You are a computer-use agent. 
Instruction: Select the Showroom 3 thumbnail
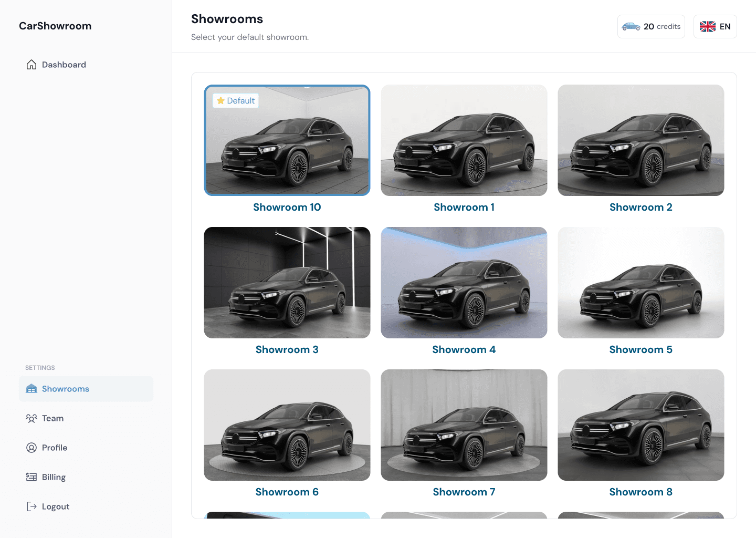click(x=287, y=283)
